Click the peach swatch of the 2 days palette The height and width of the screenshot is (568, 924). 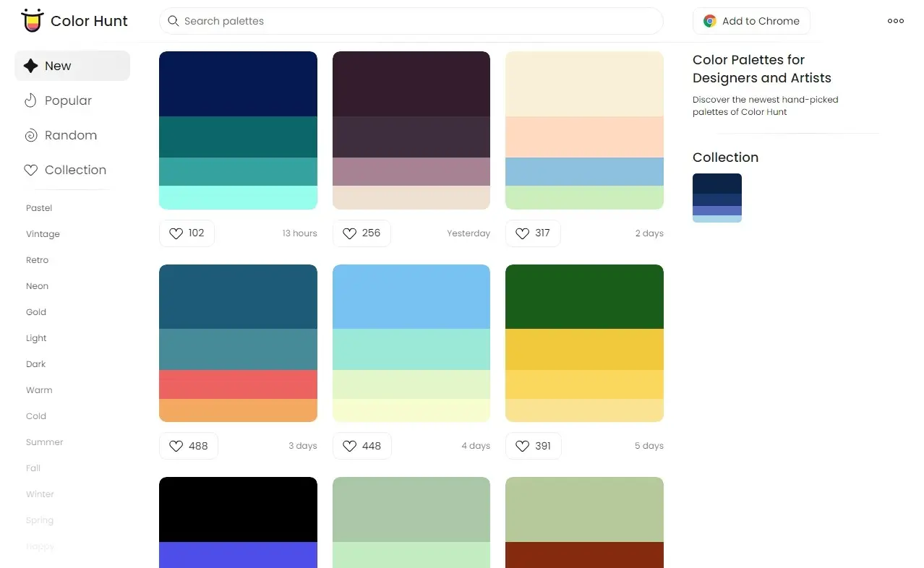click(584, 137)
